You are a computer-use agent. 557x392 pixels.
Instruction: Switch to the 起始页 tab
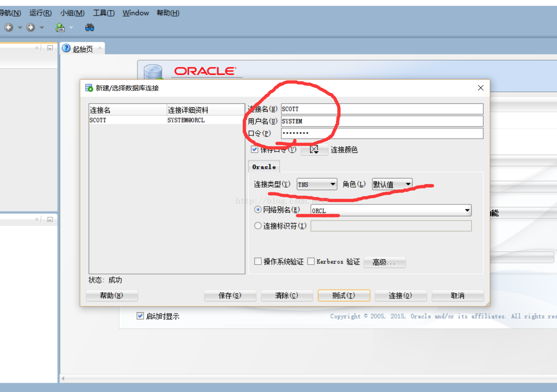(x=83, y=49)
